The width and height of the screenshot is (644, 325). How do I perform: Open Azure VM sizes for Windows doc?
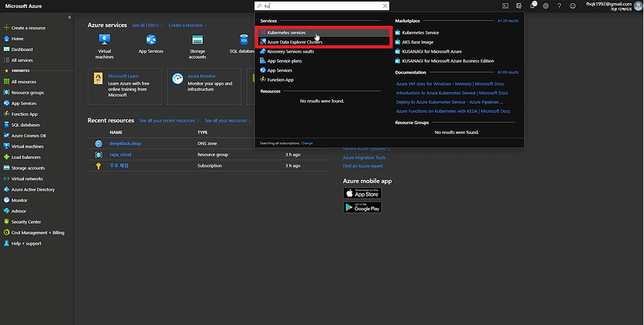point(450,84)
